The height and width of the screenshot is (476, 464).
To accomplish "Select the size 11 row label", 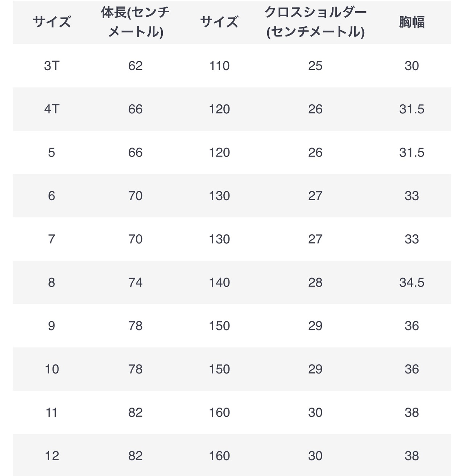I will [x=51, y=412].
